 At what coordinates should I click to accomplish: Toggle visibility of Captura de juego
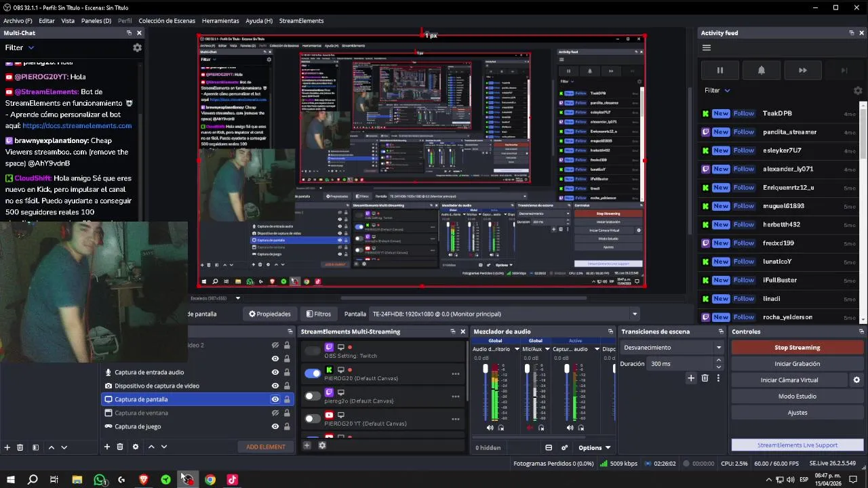275,426
